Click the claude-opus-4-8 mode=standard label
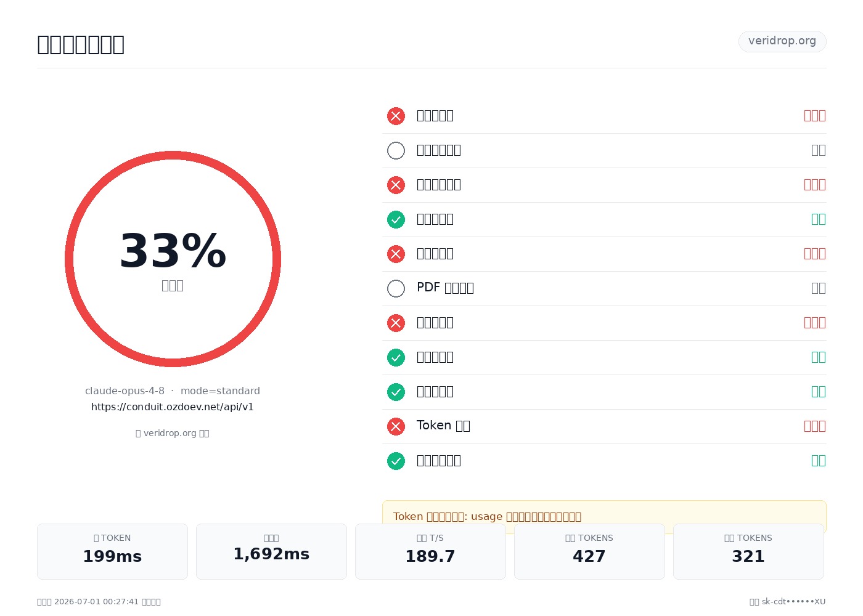The image size is (863, 616). click(x=173, y=391)
